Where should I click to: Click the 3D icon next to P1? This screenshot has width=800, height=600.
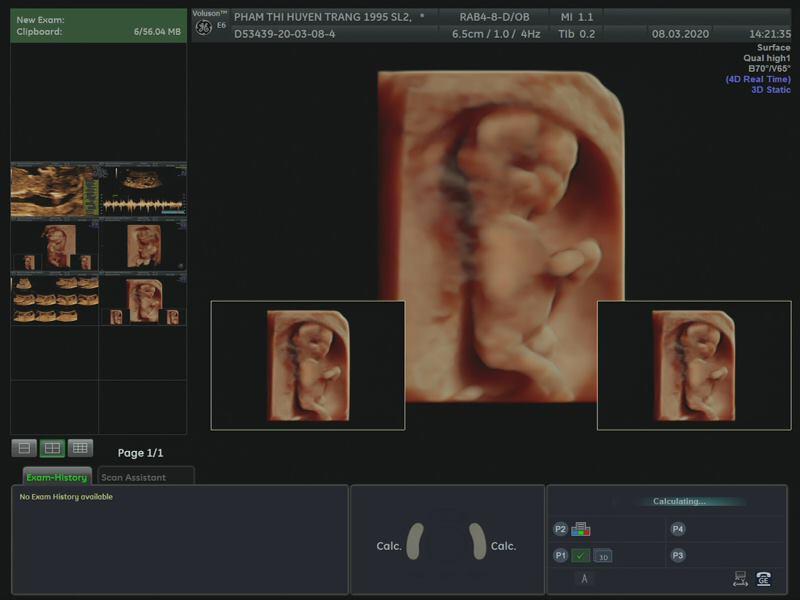pyautogui.click(x=603, y=555)
